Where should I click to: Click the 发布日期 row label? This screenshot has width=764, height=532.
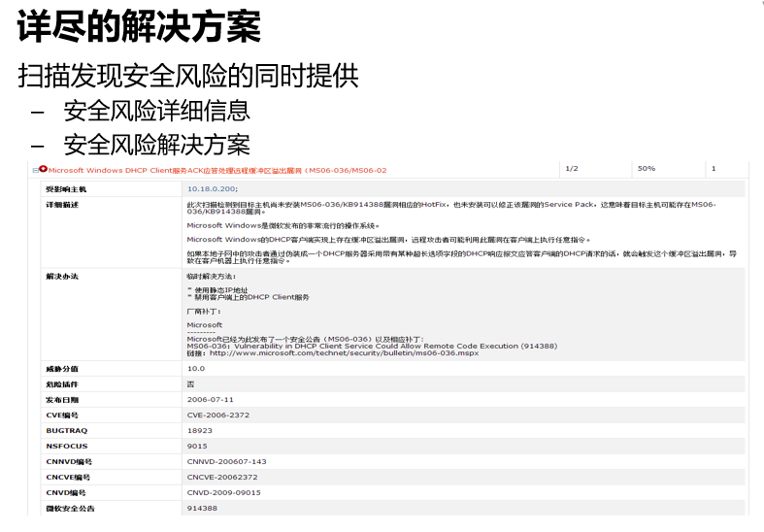point(62,401)
